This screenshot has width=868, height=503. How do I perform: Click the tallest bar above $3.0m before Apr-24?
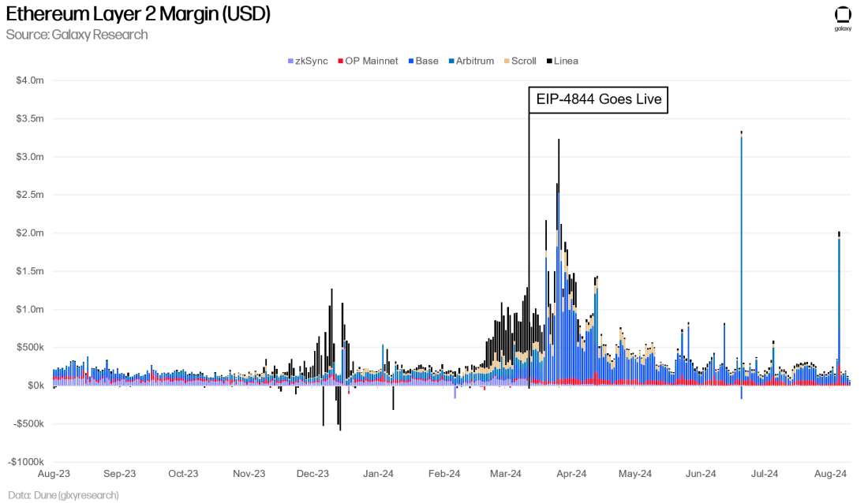559,262
